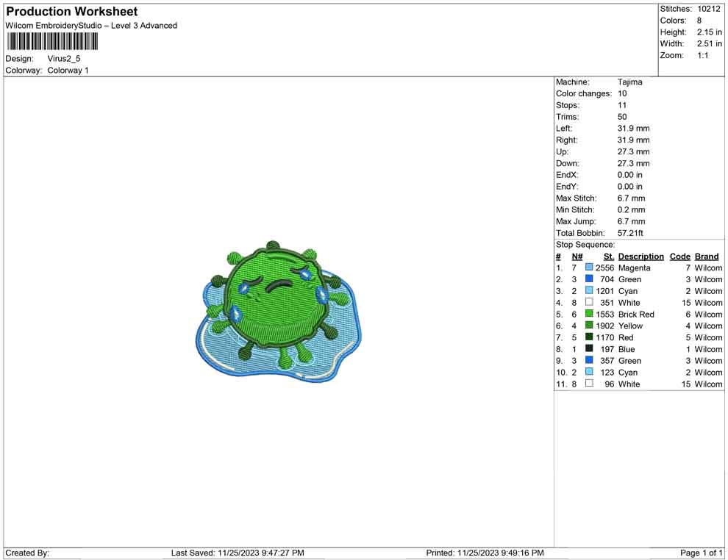This screenshot has width=728, height=560.
Task: Select the stop 2 blue swatch with 704 stitches
Action: coord(589,279)
